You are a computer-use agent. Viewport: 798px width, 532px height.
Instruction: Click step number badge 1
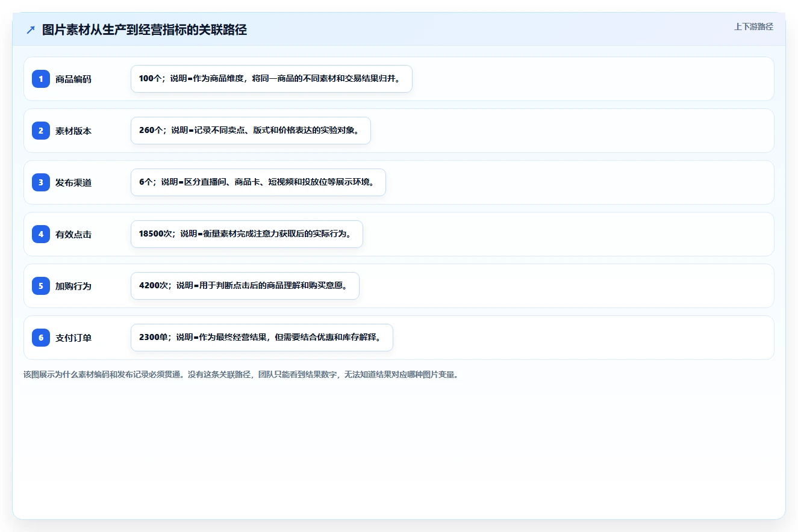41,79
